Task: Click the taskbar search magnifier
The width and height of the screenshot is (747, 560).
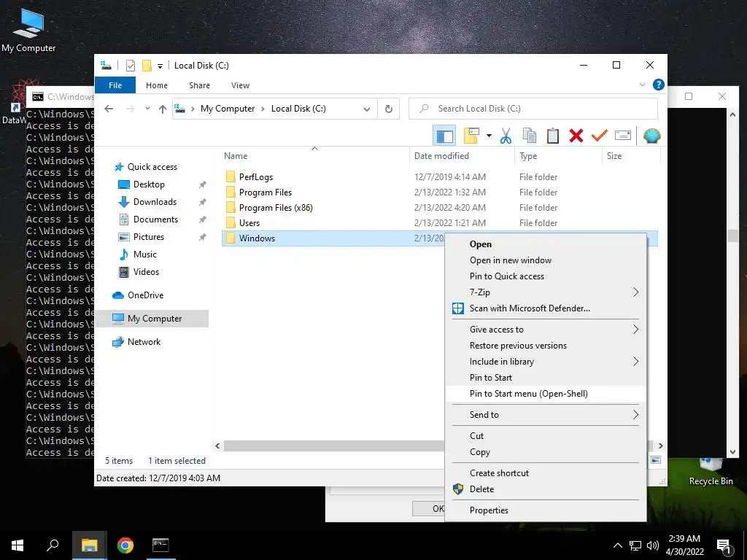Action: (53, 545)
